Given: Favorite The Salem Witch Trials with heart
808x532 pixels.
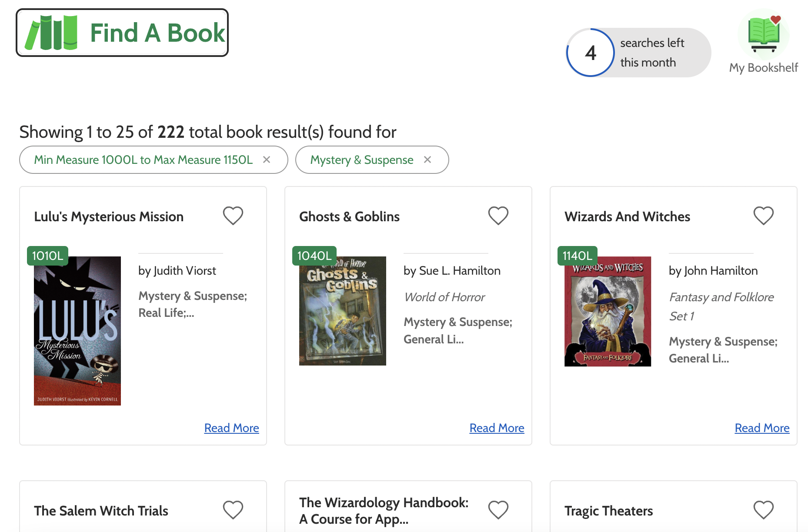Looking at the screenshot, I should tap(233, 510).
